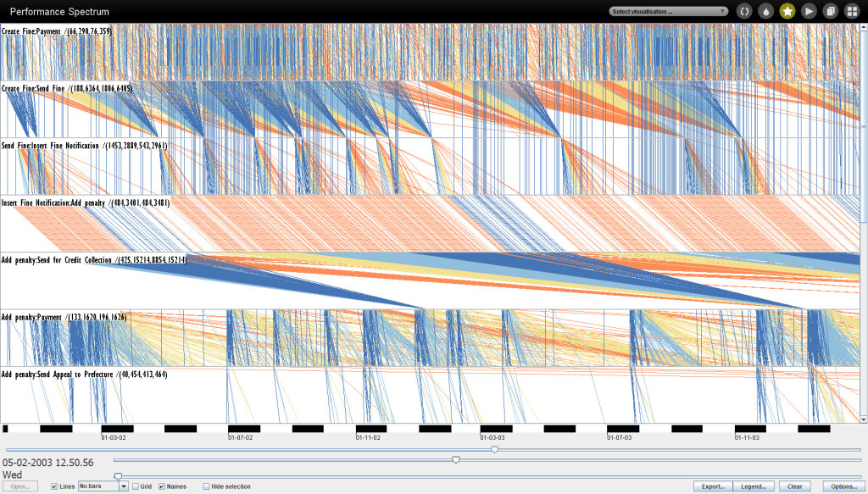This screenshot has width=868, height=494.
Task: Click the topmost slider handle
Action: (495, 449)
